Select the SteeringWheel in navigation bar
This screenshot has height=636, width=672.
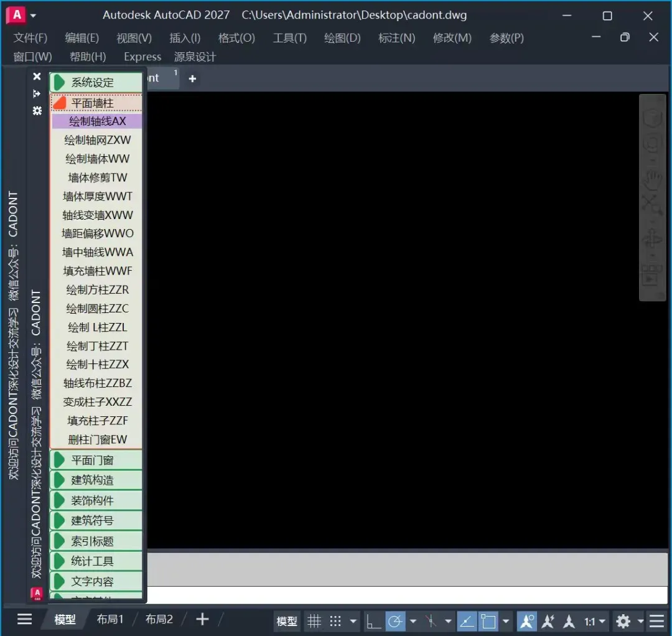652,144
